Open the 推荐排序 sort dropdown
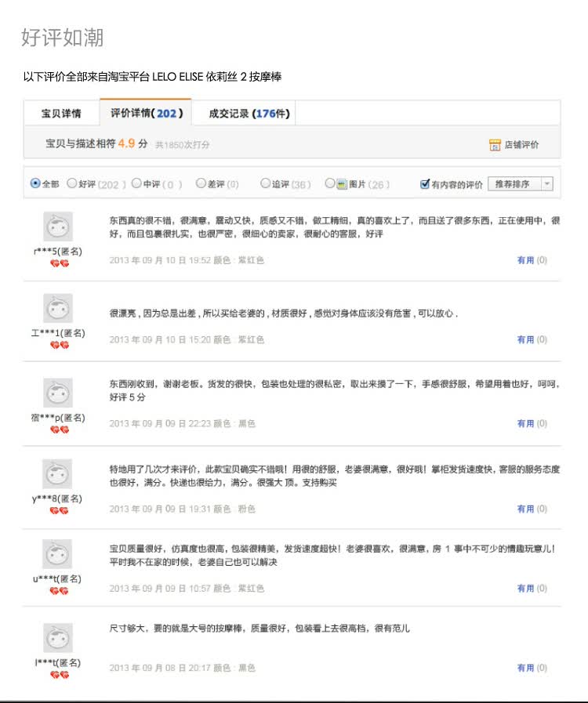 [x=521, y=184]
